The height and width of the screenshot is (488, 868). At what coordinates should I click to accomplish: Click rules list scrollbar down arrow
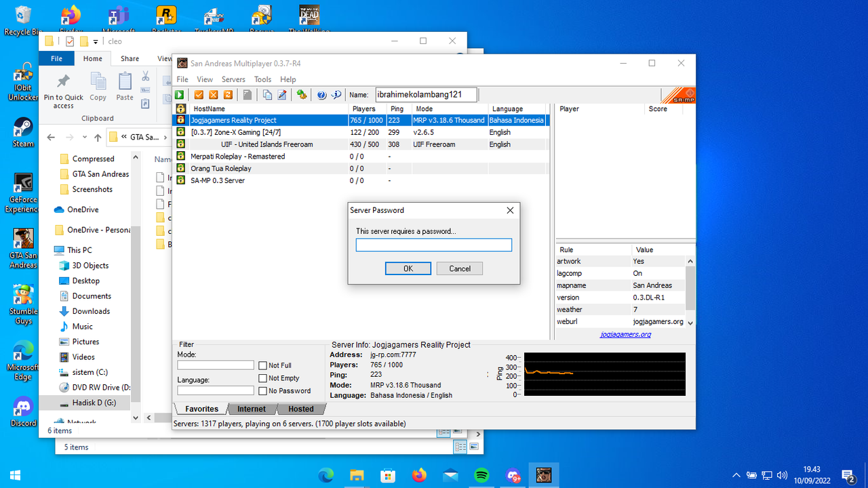[690, 323]
